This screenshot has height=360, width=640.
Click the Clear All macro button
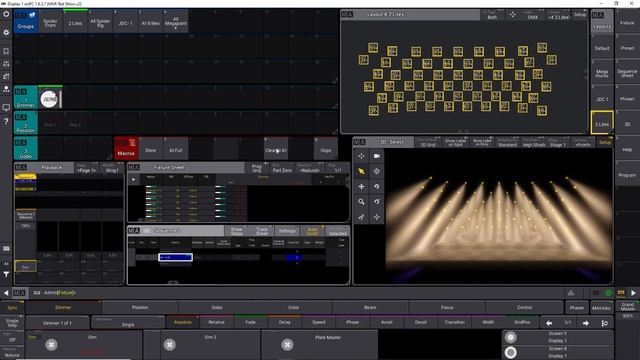(x=276, y=148)
